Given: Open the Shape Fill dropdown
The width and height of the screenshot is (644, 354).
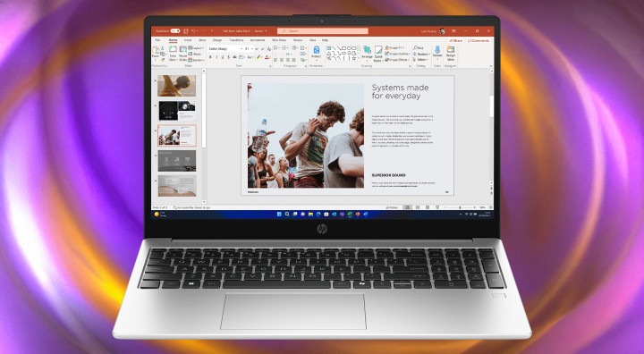Looking at the screenshot, I should (x=394, y=47).
